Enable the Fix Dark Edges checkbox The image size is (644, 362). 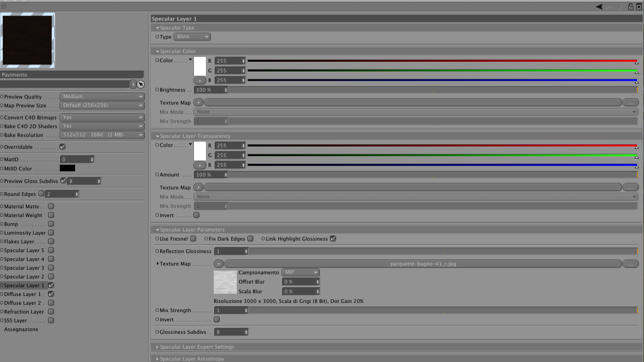(x=250, y=239)
